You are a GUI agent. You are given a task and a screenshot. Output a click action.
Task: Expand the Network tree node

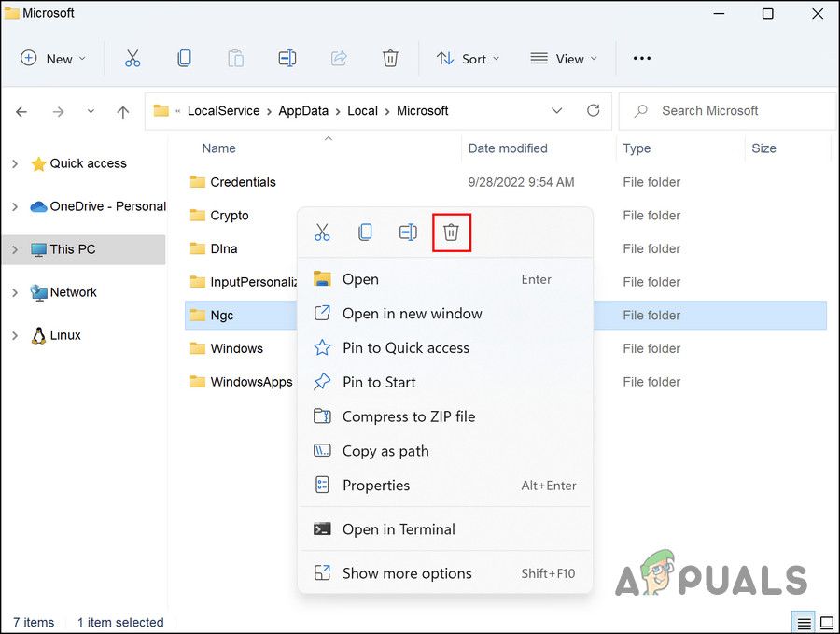pos(15,292)
